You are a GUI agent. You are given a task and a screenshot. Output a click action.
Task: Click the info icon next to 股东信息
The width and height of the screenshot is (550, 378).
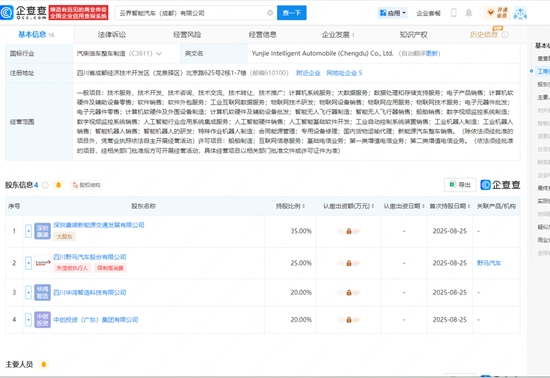45,185
